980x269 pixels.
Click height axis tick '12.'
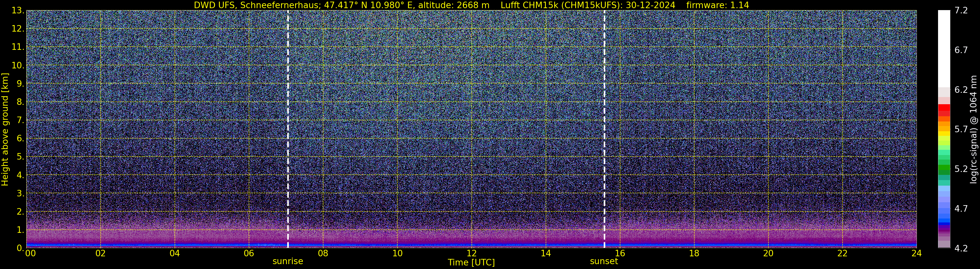pyautogui.click(x=18, y=29)
